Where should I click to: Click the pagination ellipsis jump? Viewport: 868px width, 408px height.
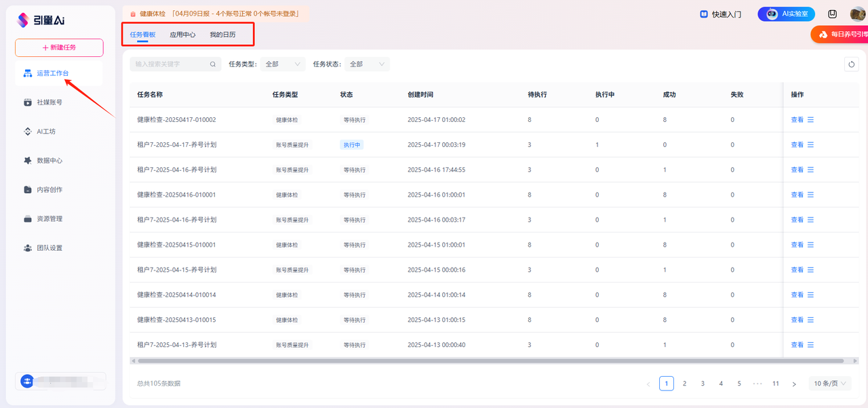757,384
